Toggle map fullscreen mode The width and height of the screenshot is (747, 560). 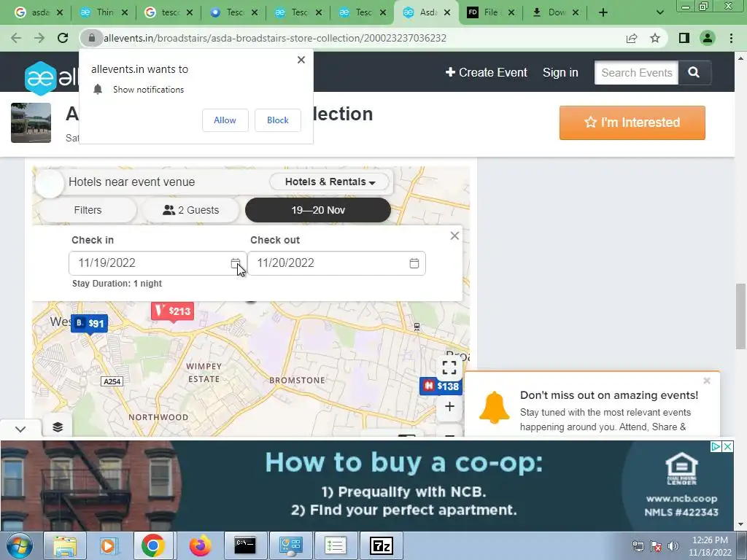coord(449,367)
